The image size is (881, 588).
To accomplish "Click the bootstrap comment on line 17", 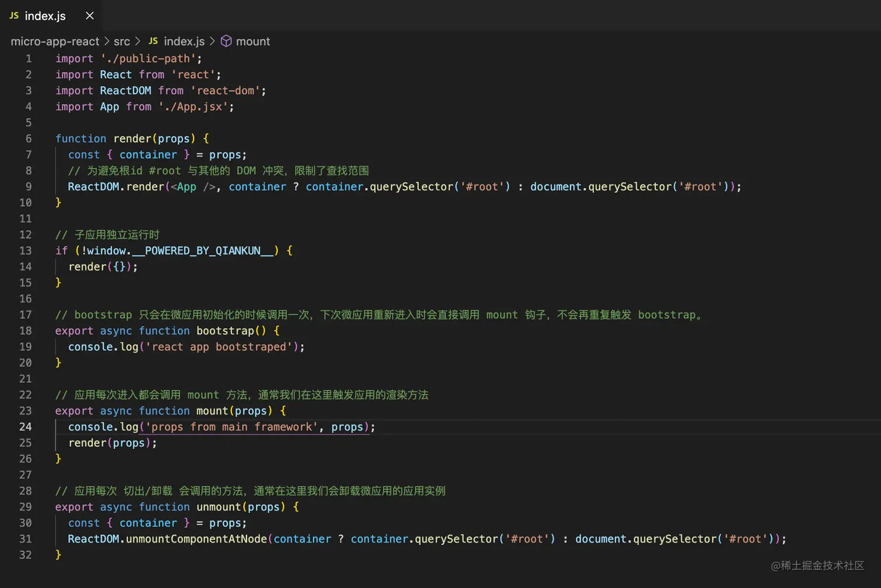I will (379, 315).
